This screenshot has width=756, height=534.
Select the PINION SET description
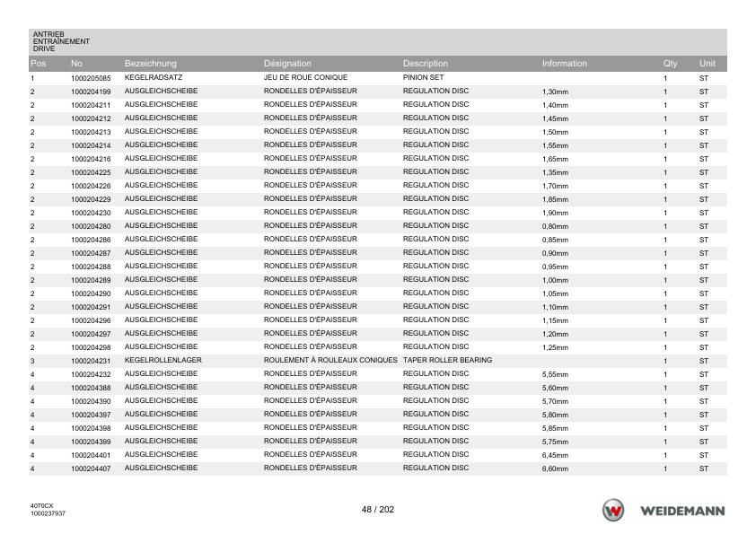click(423, 77)
